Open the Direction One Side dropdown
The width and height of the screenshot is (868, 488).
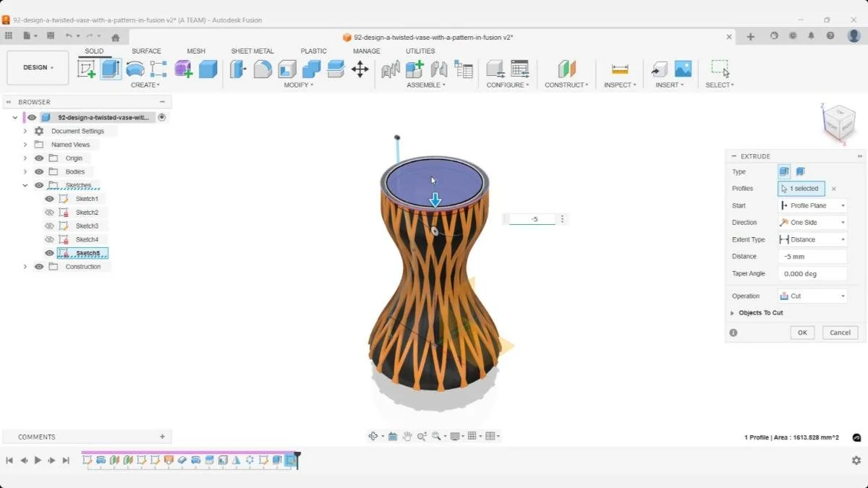[812, 223]
